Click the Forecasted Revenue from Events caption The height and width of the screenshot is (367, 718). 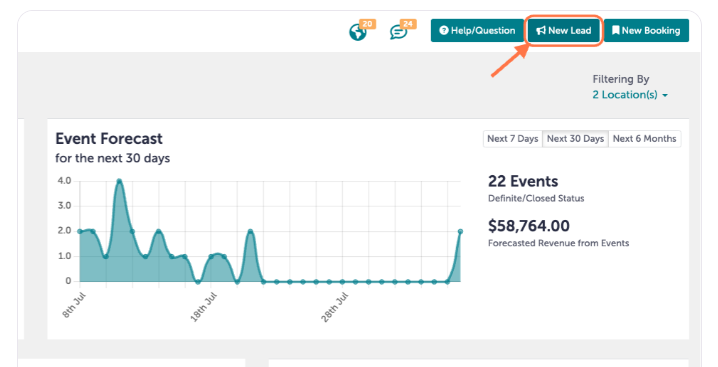tap(558, 243)
